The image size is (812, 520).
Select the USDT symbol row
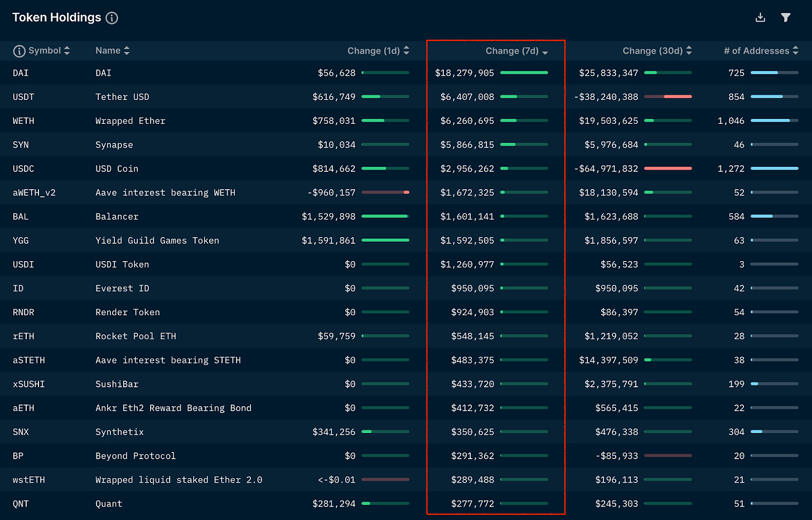tap(23, 97)
